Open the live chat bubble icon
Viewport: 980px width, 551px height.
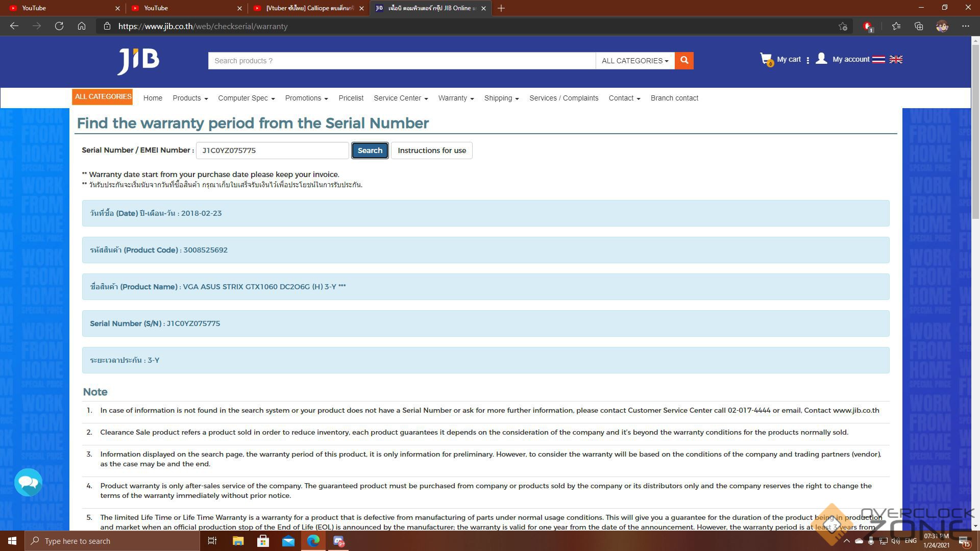[x=28, y=482]
